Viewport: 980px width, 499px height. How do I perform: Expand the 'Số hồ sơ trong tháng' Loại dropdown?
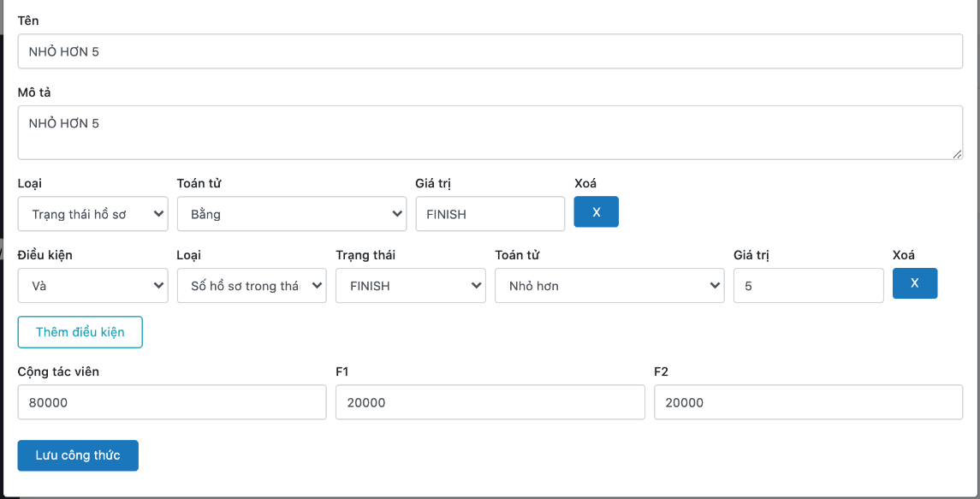(x=251, y=286)
